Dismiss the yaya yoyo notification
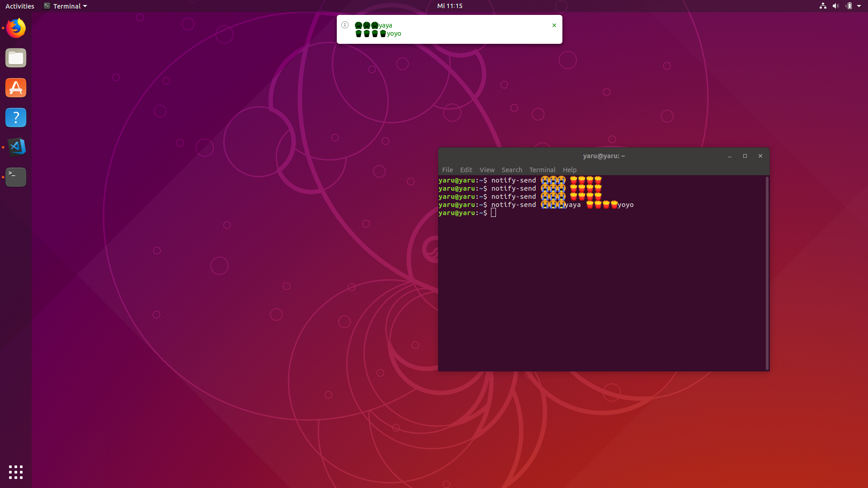This screenshot has height=488, width=868. [554, 25]
